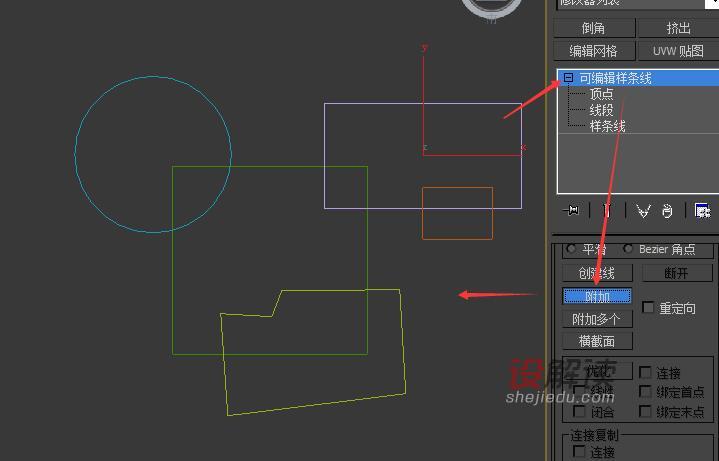719x461 pixels.
Task: Click the Make Unique icon
Action: 643,211
